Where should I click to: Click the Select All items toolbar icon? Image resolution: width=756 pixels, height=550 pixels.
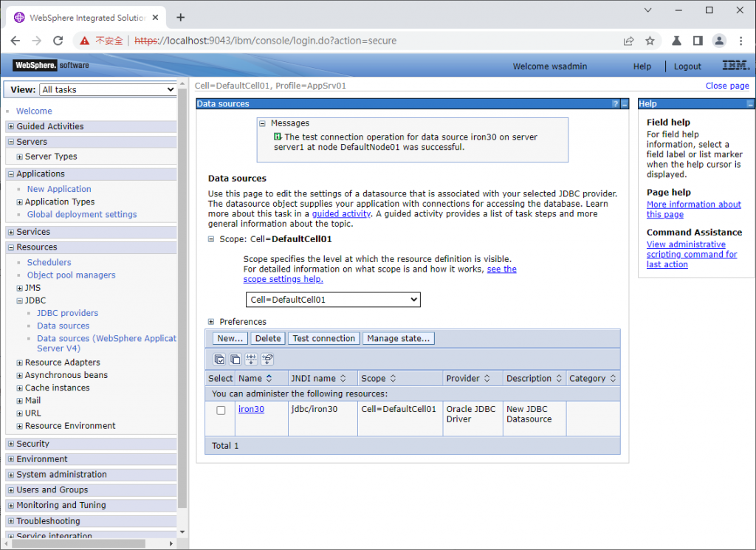(x=219, y=359)
